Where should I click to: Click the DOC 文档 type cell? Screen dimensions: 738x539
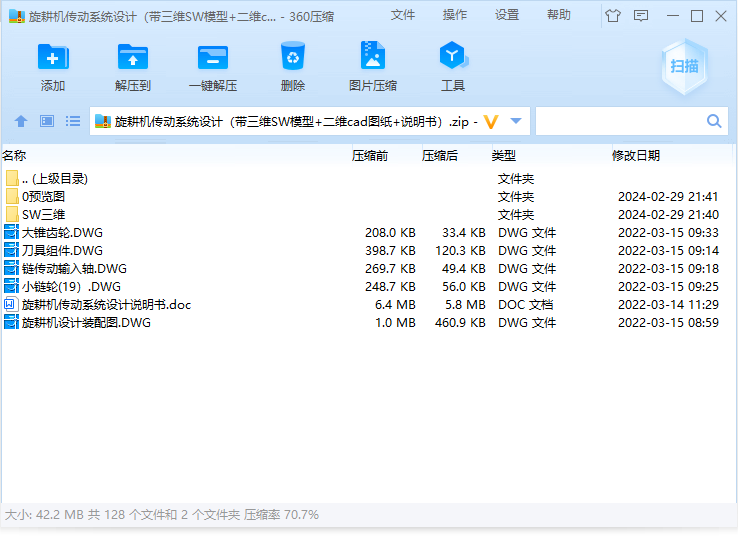click(x=525, y=305)
